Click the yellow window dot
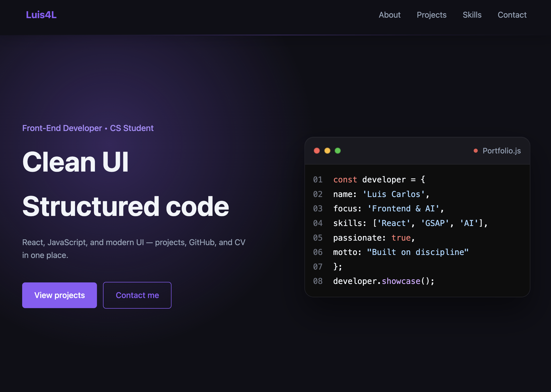 (327, 151)
